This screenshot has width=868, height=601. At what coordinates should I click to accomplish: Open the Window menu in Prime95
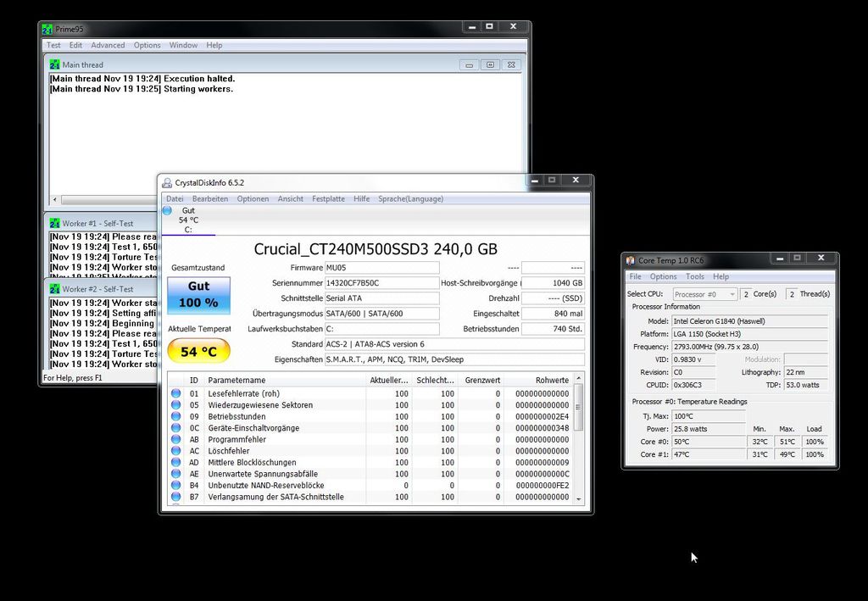point(183,46)
